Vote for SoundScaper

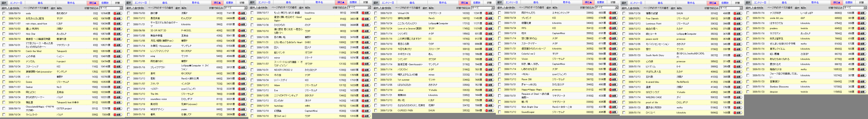[x=613, y=112]
